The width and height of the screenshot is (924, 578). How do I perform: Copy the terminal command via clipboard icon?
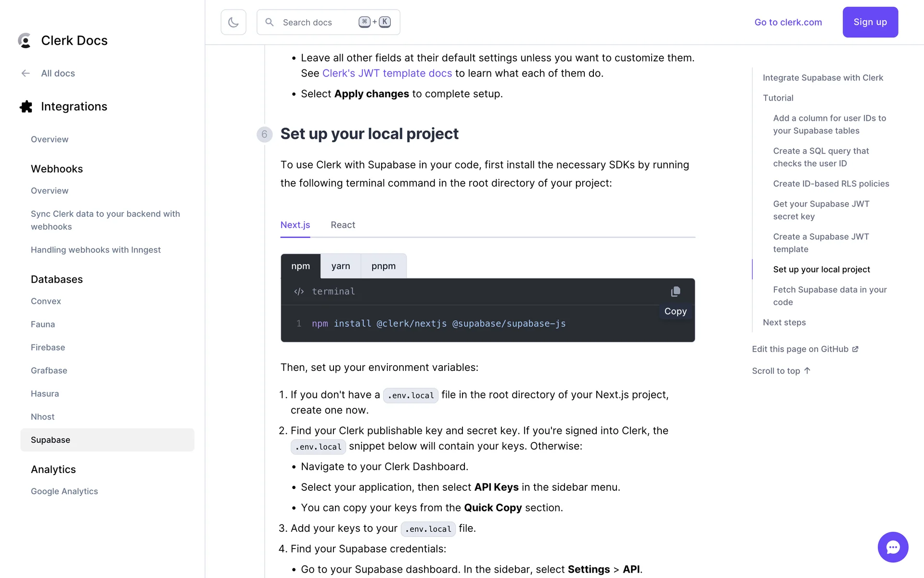tap(675, 291)
